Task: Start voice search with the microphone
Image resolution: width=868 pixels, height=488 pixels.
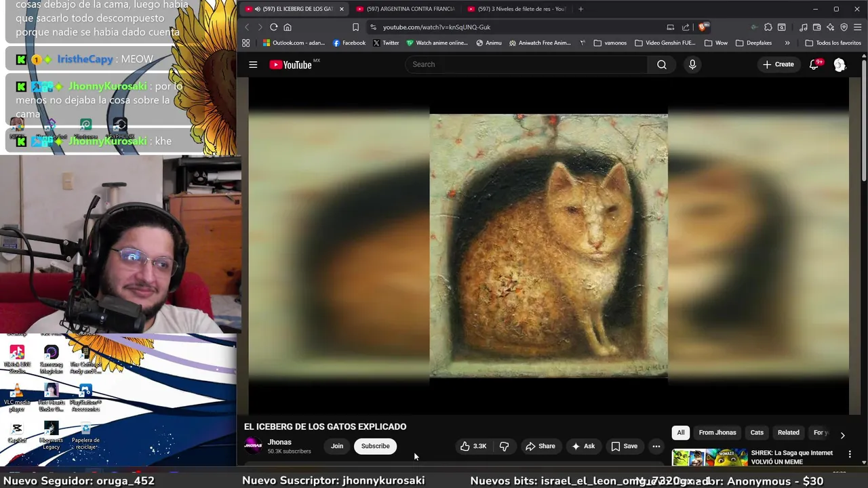Action: (x=692, y=64)
